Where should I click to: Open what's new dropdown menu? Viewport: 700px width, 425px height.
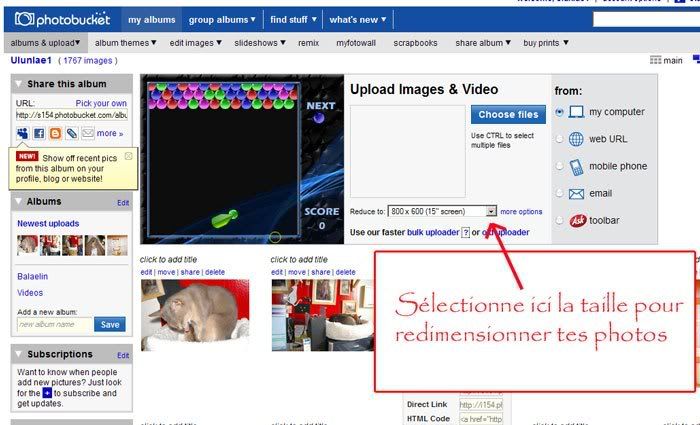pos(358,20)
